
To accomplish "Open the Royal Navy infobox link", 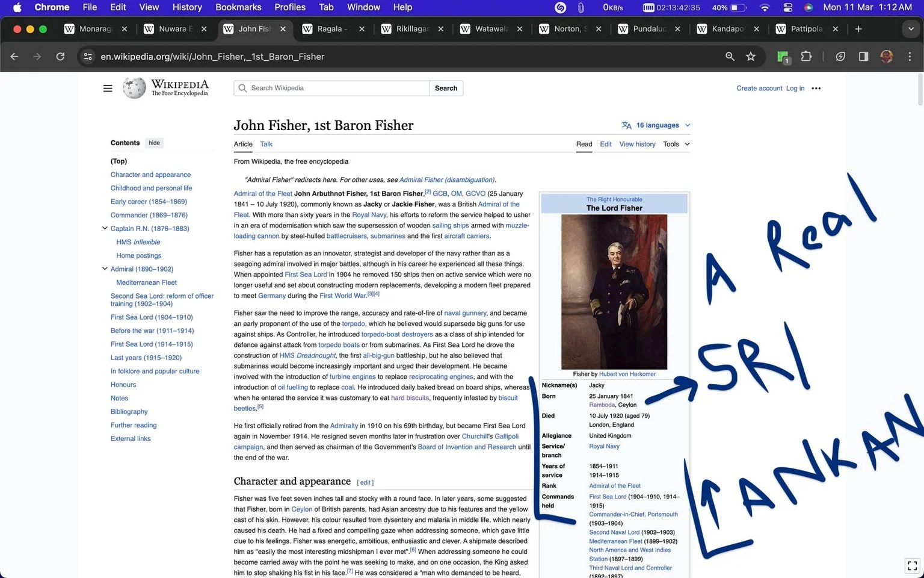I will tap(604, 447).
